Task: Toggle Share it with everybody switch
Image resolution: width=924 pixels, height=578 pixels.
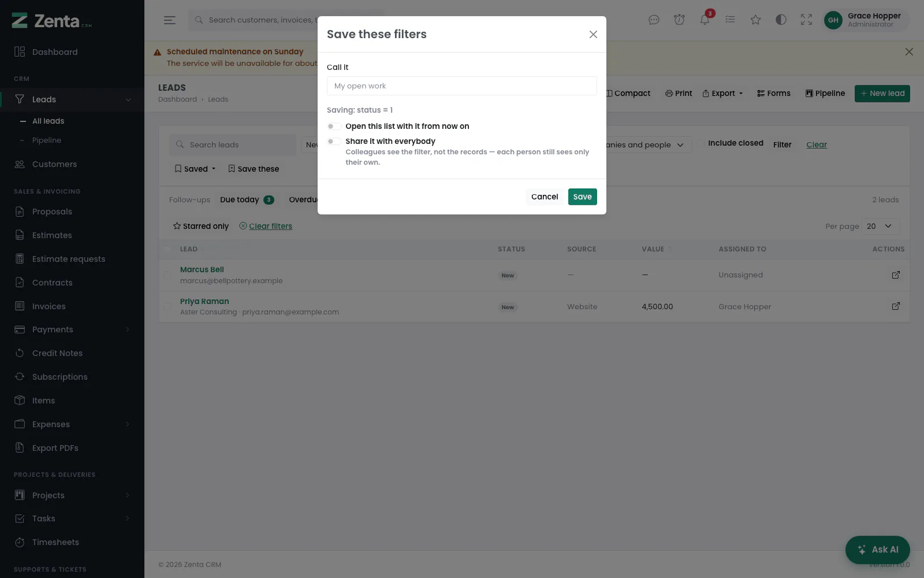Action: (333, 142)
